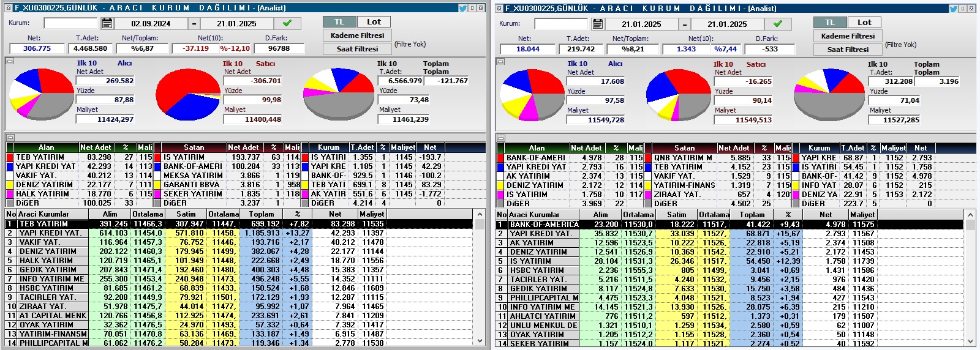Viewport: 980px width, 350px height.
Task: Collapse the pie chart panel in right window
Action: coord(500,61)
